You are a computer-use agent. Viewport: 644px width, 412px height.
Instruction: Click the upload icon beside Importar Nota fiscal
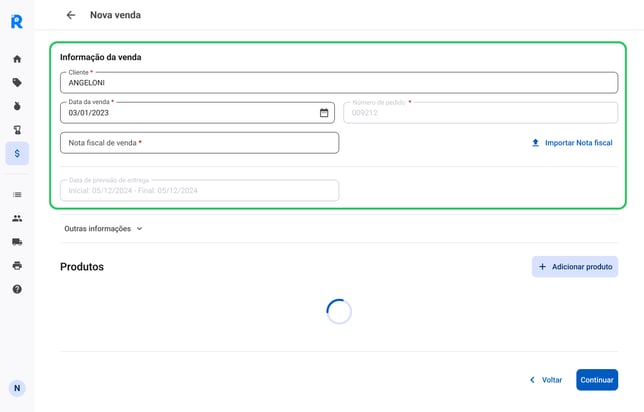click(536, 143)
